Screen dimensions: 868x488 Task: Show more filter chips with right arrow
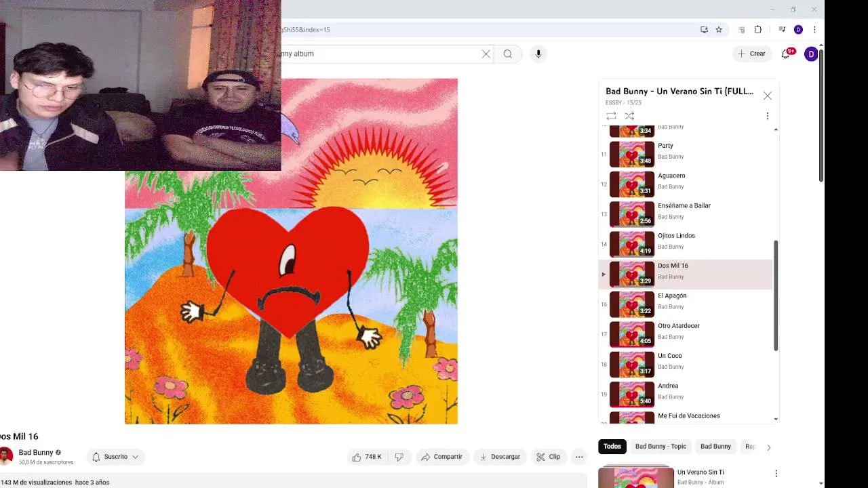768,447
